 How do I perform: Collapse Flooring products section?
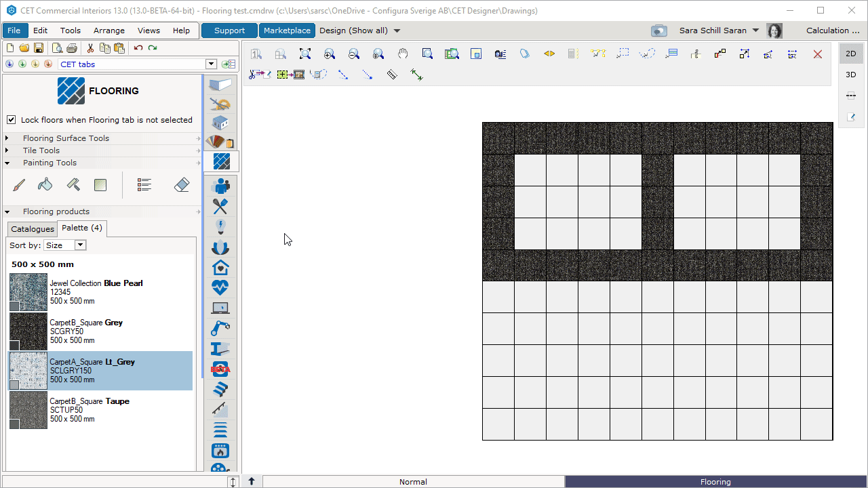(x=7, y=211)
